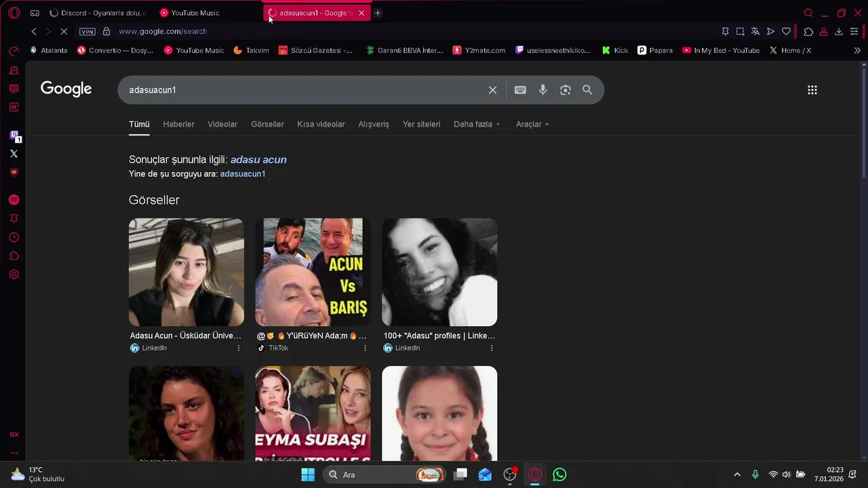Open the GX Corner gamepad icon
Viewport: 868px width, 488px height.
(x=35, y=13)
